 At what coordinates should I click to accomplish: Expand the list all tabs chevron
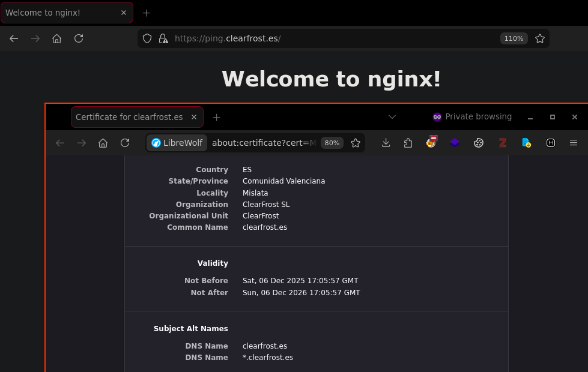pos(392,117)
